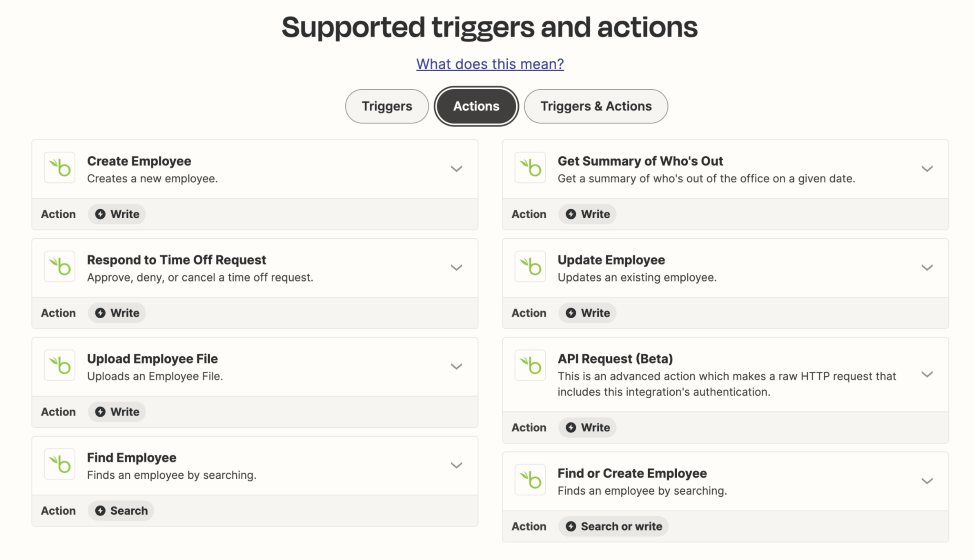Click the Write badge under Update Employee

[x=588, y=313]
